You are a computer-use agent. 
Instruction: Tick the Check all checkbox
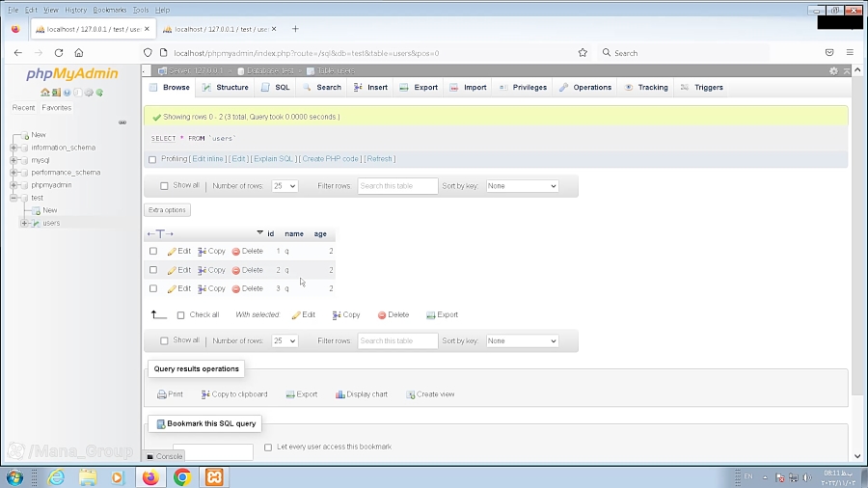tap(180, 315)
